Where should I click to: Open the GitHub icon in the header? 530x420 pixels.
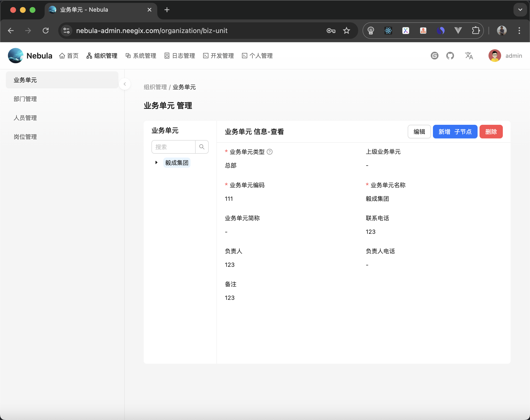pos(450,56)
